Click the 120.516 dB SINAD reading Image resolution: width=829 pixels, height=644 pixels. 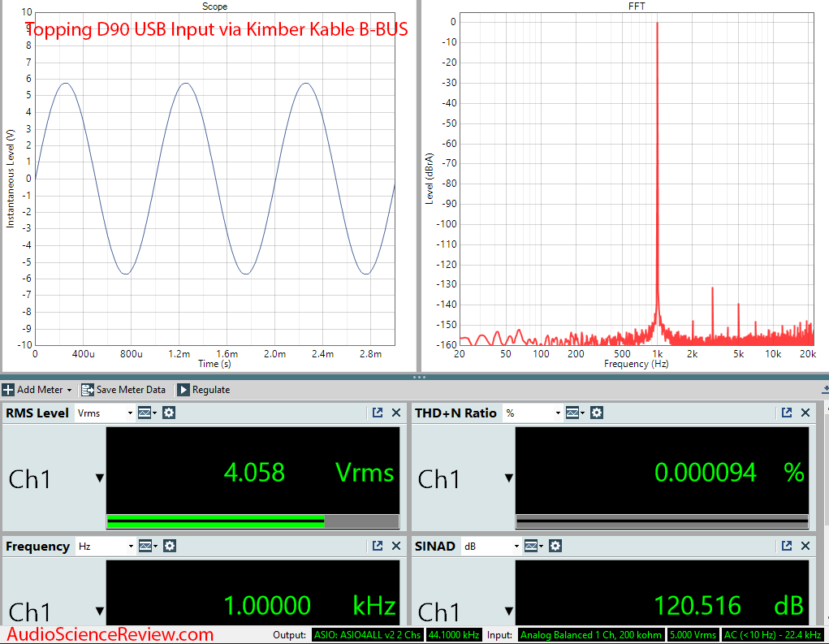coord(728,605)
